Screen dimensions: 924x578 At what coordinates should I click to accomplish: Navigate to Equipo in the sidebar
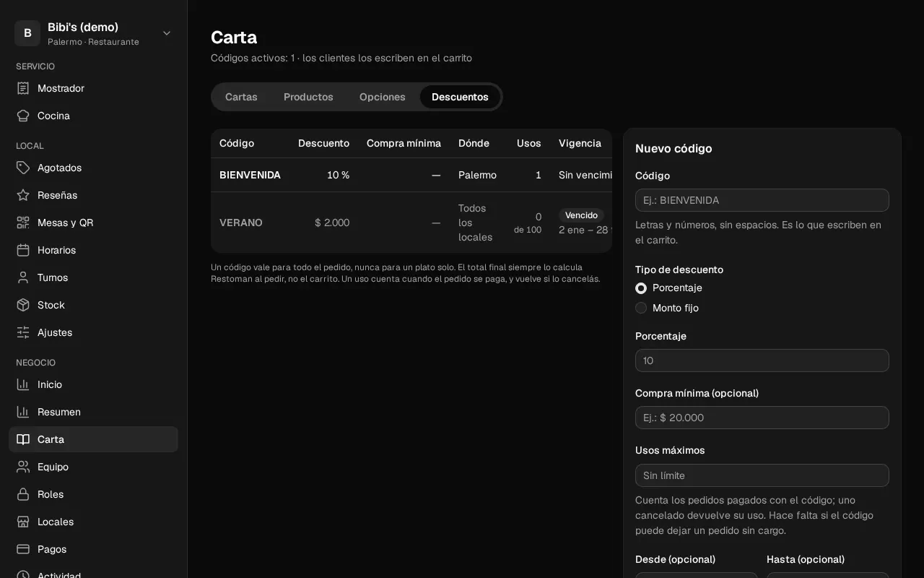point(94,467)
